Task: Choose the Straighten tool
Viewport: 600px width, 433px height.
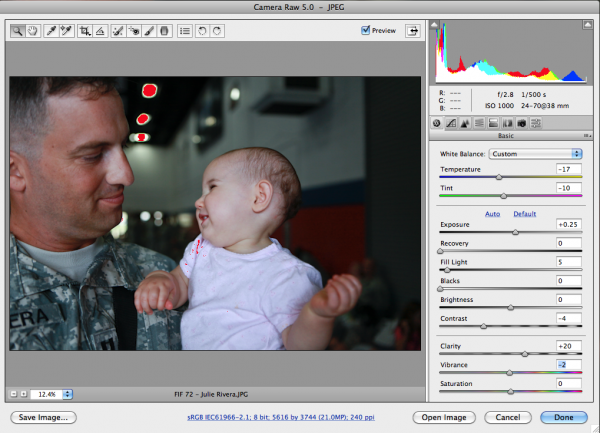Action: [100, 31]
